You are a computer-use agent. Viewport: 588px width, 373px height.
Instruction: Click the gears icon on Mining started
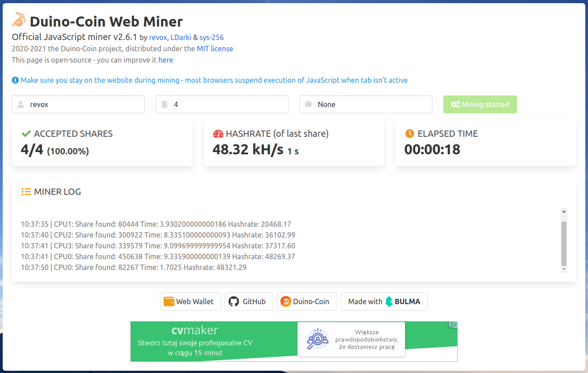click(455, 104)
